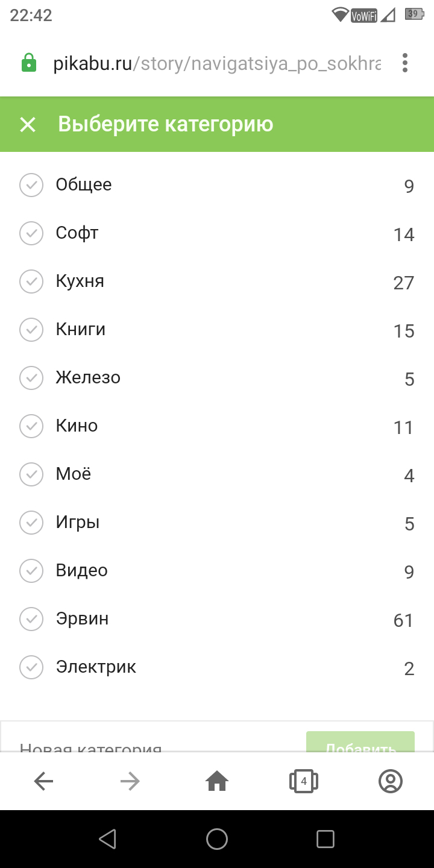434x868 pixels.
Task: Tick the Софт category checkmark
Action: coord(31,233)
